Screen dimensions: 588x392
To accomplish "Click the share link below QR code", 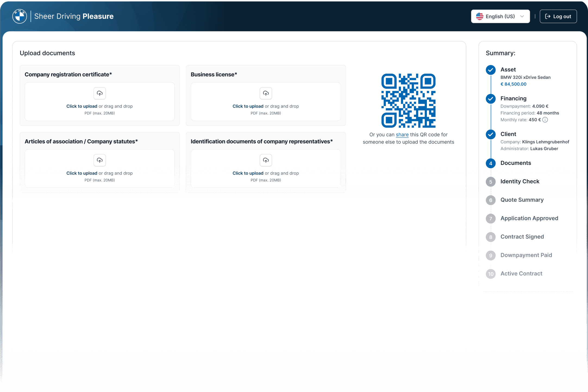I will (x=402, y=135).
